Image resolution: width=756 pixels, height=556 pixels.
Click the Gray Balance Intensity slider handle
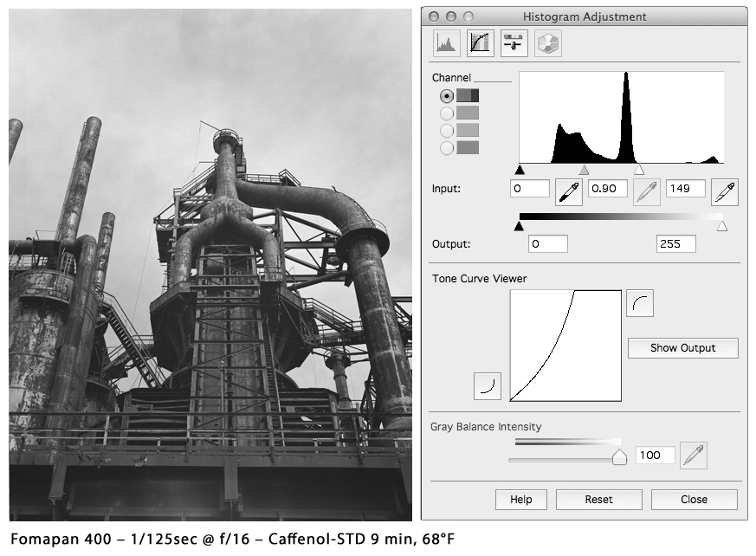coord(619,457)
